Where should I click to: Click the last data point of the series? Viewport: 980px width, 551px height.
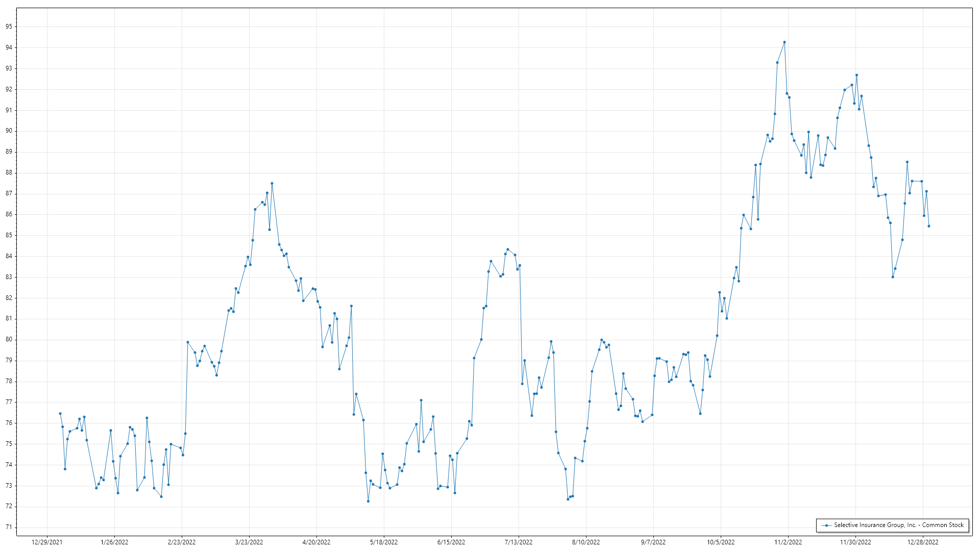pyautogui.click(x=929, y=226)
